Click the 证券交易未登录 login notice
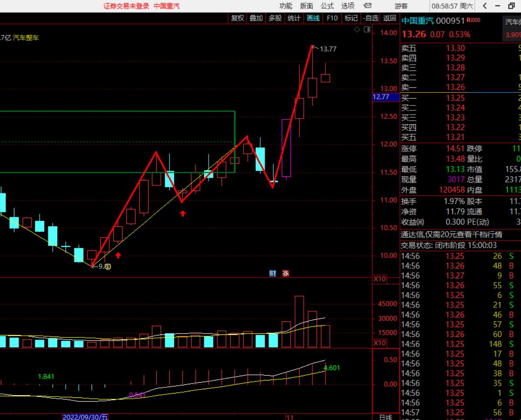The image size is (521, 420). click(x=126, y=6)
